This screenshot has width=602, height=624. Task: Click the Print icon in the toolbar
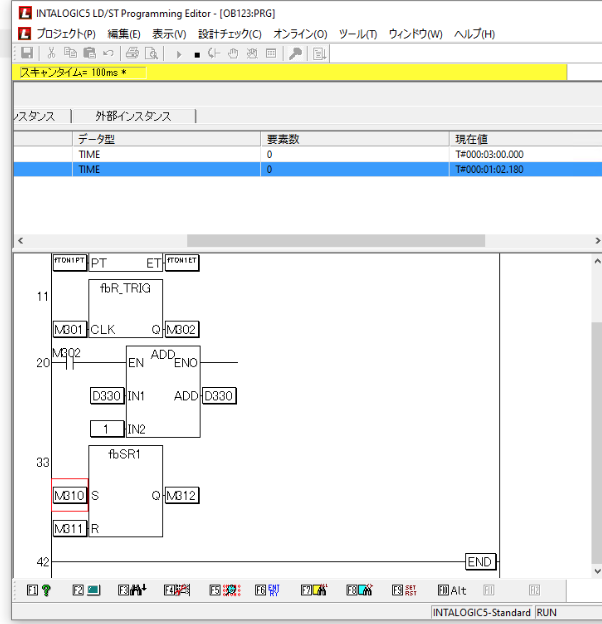point(133,52)
